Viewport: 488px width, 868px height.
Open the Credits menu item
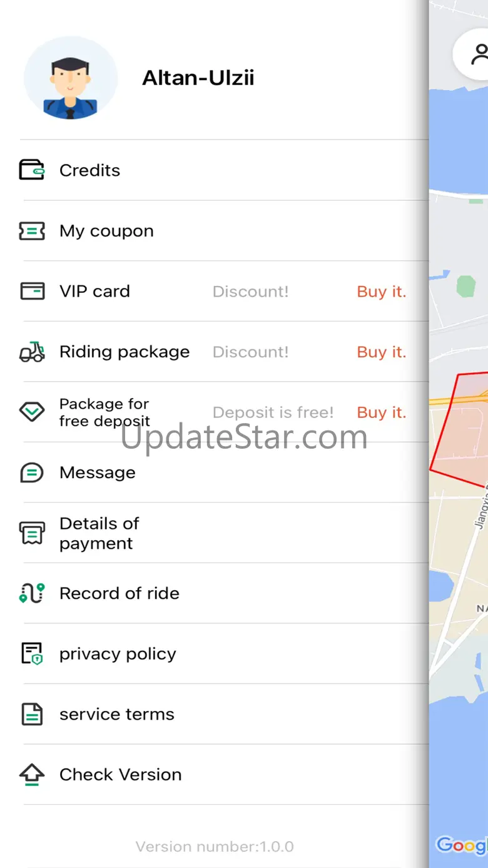tap(89, 170)
